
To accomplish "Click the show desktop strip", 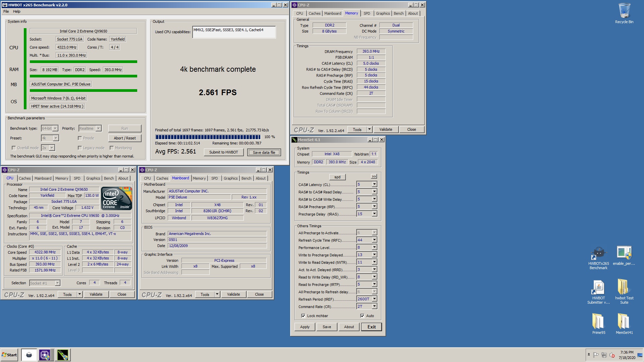I will tap(640, 355).
